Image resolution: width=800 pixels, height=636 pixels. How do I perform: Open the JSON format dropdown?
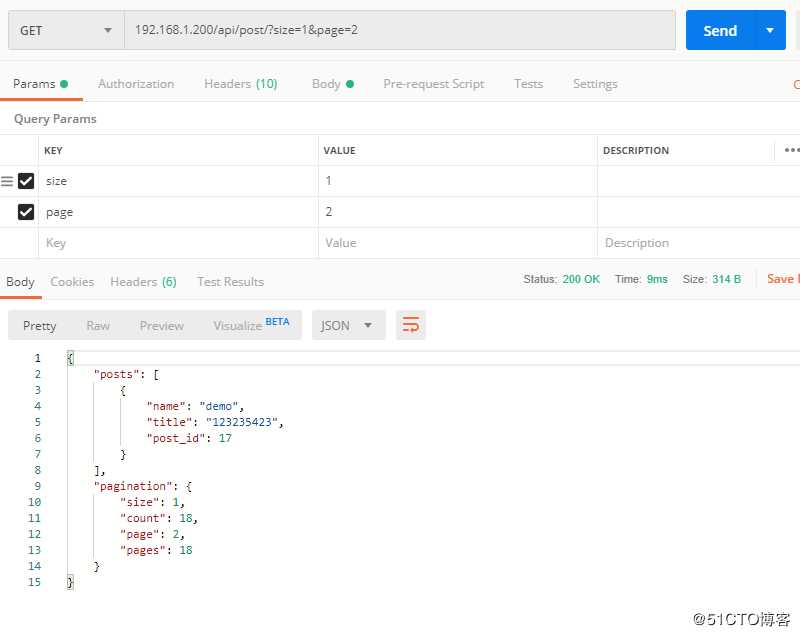click(348, 325)
